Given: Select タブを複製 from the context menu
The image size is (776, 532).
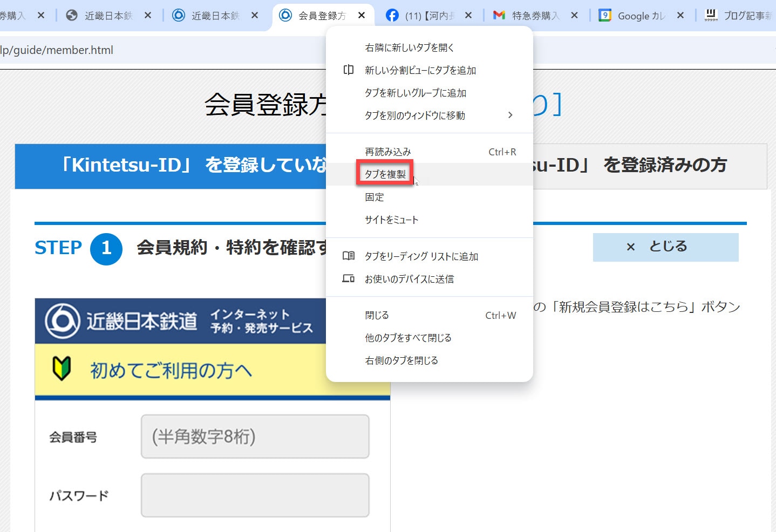Looking at the screenshot, I should pyautogui.click(x=385, y=174).
